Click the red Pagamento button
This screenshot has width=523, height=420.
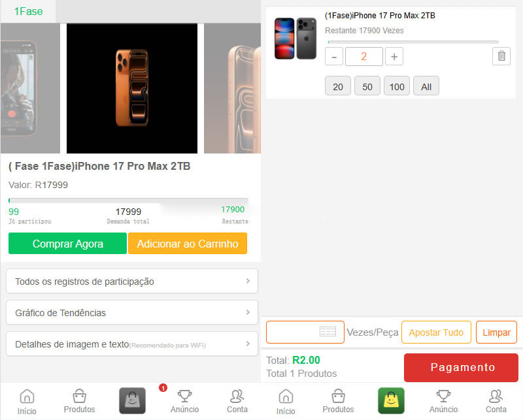(x=461, y=367)
